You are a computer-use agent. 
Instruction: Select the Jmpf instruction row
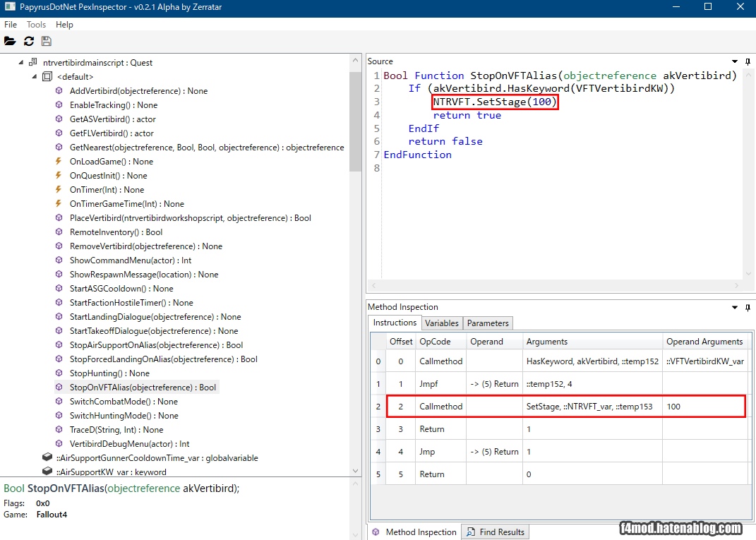[x=559, y=384]
